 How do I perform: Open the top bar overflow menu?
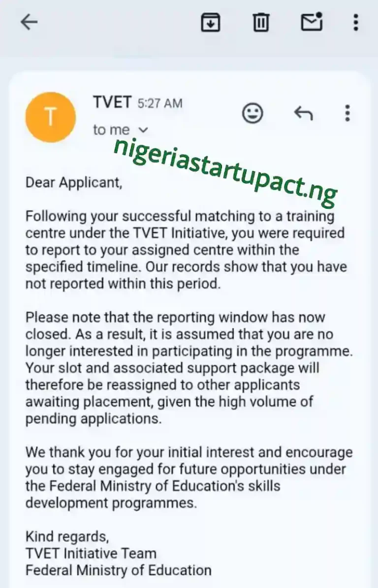(356, 22)
